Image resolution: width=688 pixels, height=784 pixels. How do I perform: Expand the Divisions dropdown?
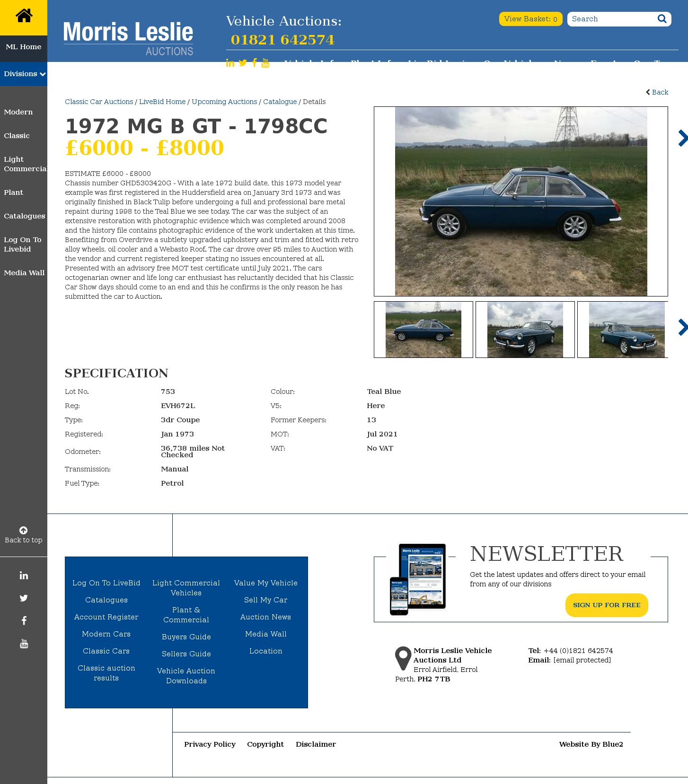coord(24,74)
